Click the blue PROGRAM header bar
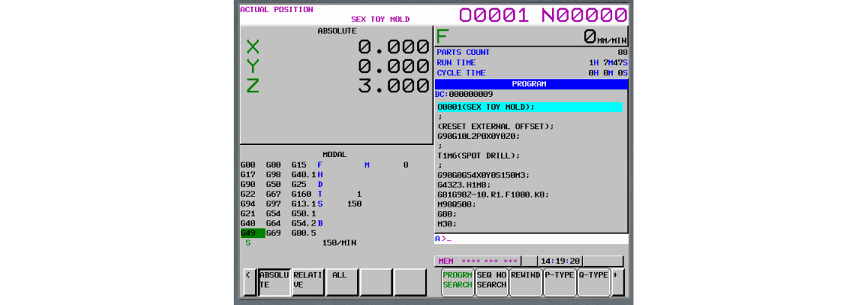Image resolution: width=868 pixels, height=305 pixels. point(531,85)
